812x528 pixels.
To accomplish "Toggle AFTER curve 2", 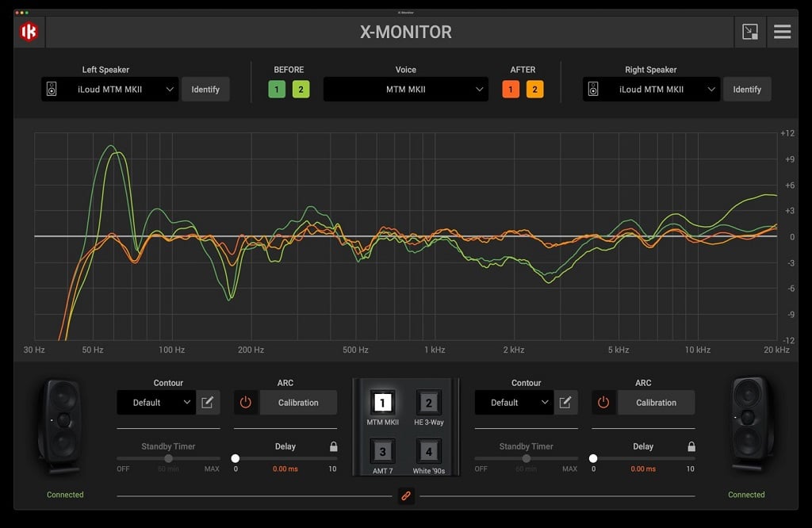I will coord(535,89).
